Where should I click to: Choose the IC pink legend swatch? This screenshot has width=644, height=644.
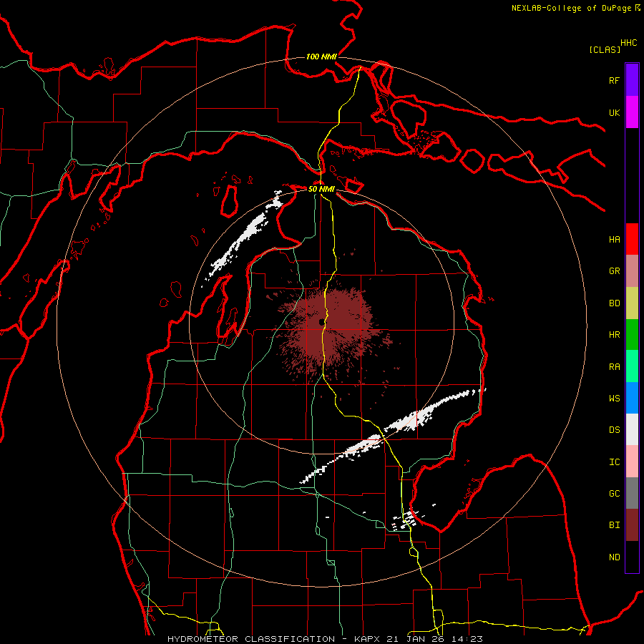coord(632,462)
